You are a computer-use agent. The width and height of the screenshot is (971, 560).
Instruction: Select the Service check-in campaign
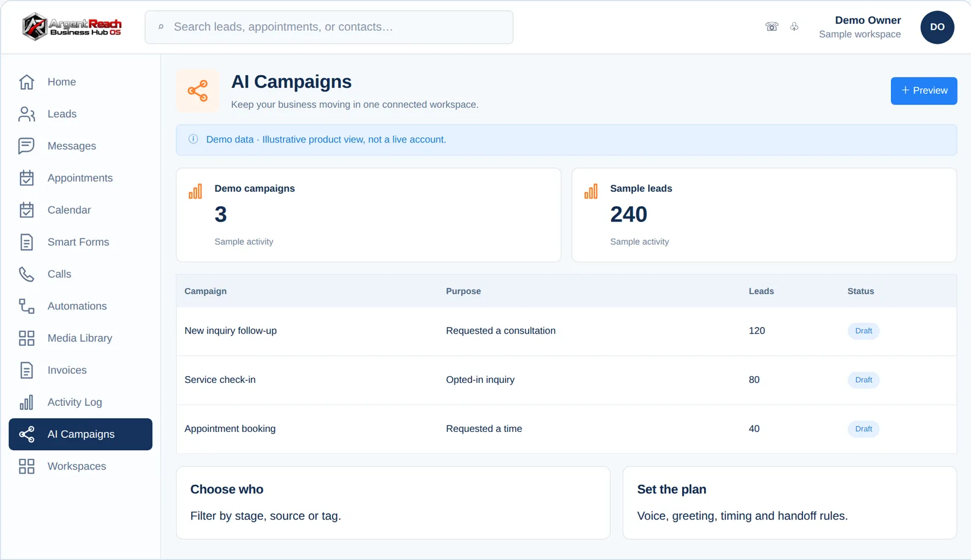point(220,380)
